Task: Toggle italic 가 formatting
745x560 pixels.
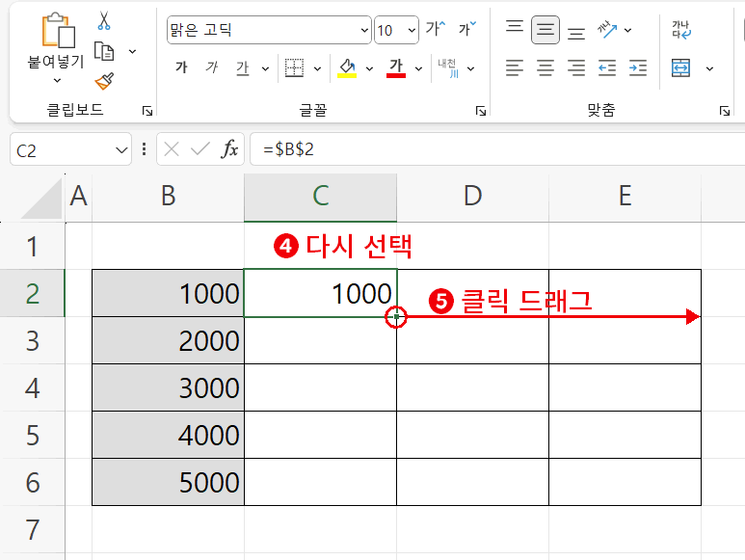Action: (211, 67)
